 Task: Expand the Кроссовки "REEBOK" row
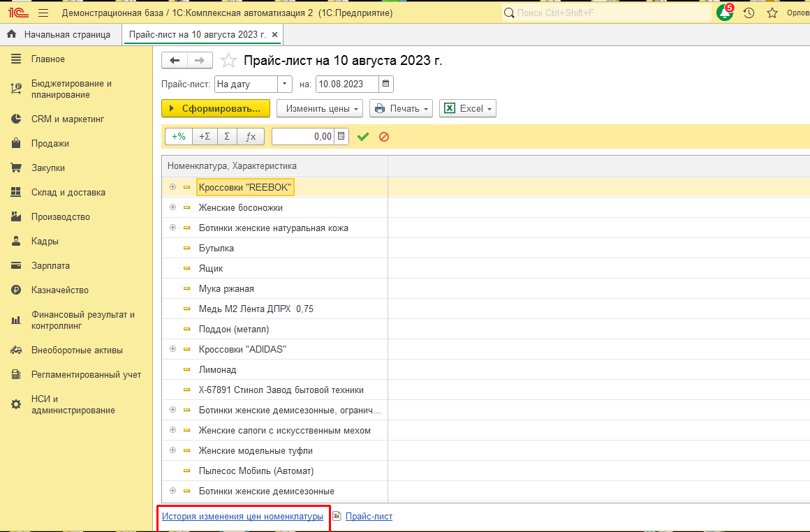(x=173, y=187)
